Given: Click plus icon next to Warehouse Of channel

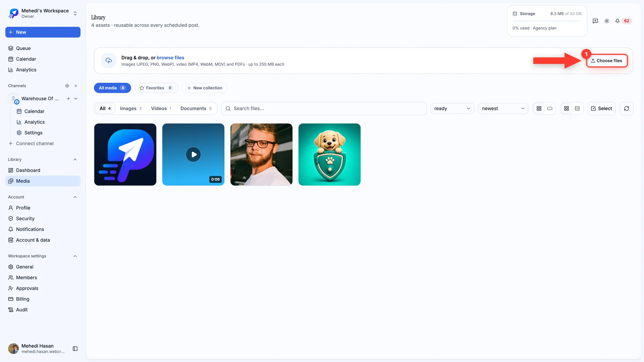Looking at the screenshot, I should [x=68, y=99].
